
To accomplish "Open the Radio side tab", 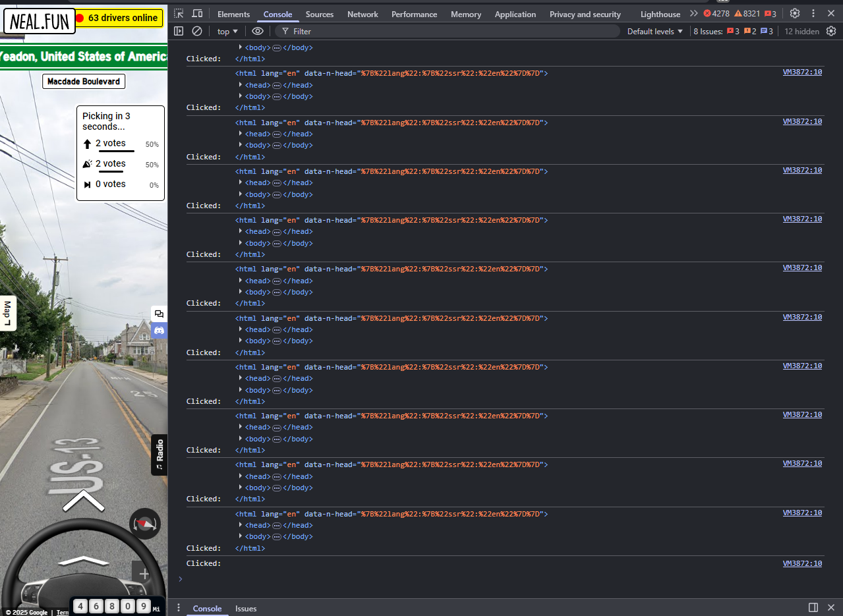I will 159,455.
